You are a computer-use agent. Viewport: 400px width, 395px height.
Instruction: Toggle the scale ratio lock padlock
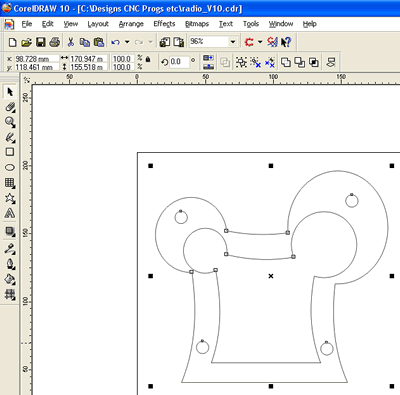point(148,59)
